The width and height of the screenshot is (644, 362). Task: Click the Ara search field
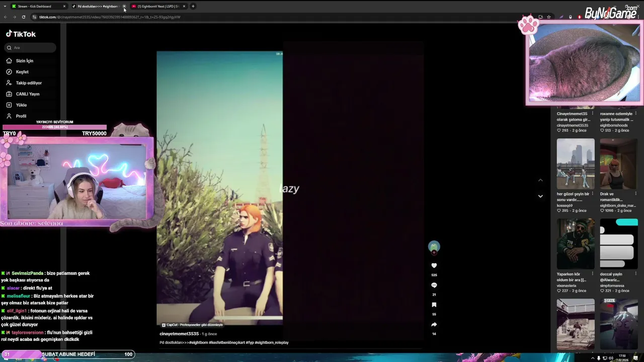pos(31,48)
